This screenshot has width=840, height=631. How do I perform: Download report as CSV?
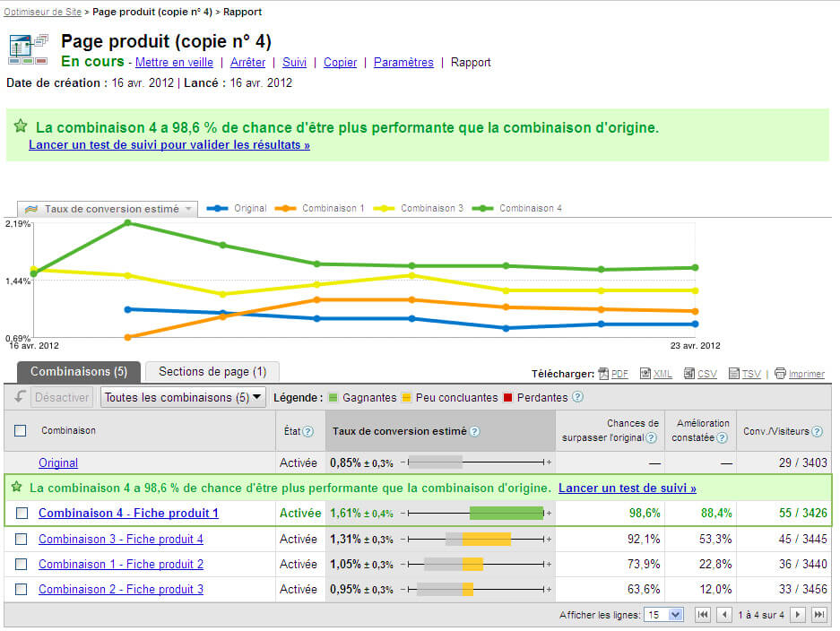(x=688, y=374)
